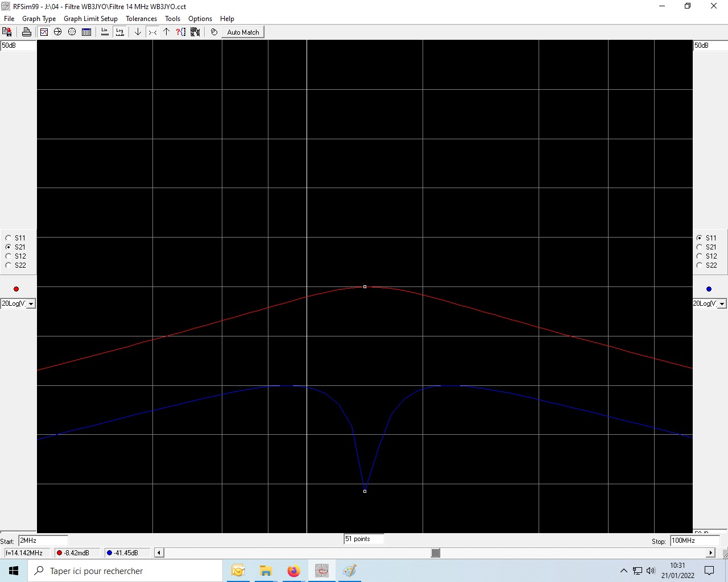Image resolution: width=728 pixels, height=582 pixels.
Task: Open the Help menu
Action: coord(227,18)
